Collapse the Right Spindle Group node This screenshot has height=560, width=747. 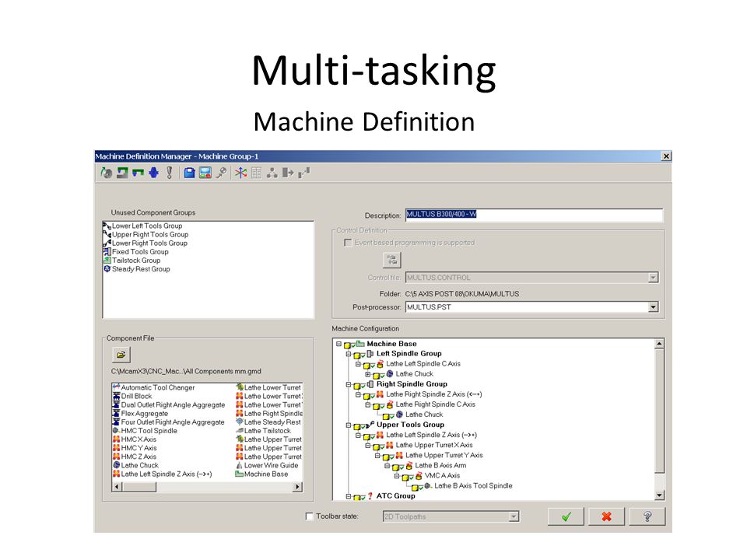[349, 385]
